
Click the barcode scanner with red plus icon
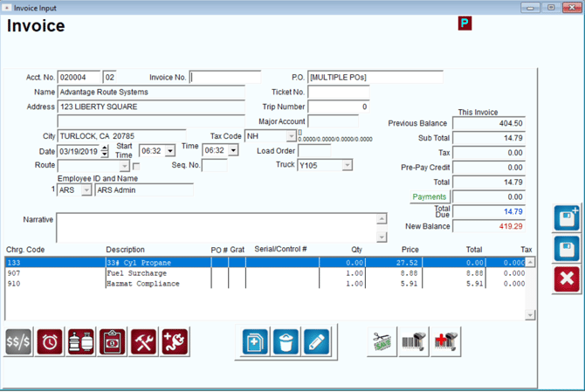(445, 341)
